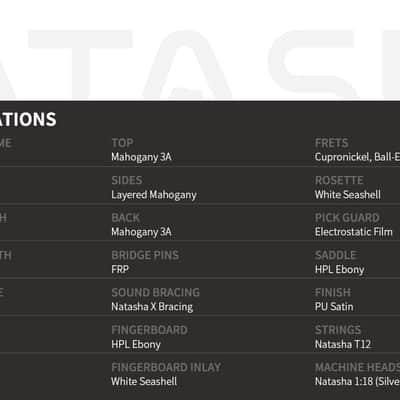
Task: Select the Layered Mahogany text
Action: [x=154, y=195]
